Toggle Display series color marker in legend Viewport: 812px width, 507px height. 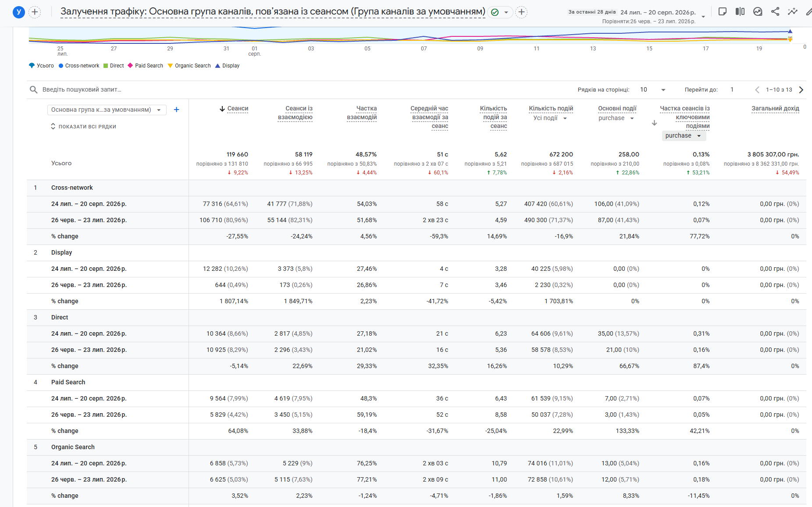(217, 66)
